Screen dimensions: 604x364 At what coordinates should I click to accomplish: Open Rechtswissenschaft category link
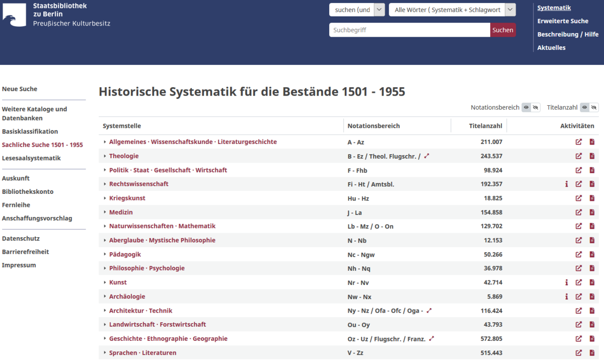[x=139, y=184]
